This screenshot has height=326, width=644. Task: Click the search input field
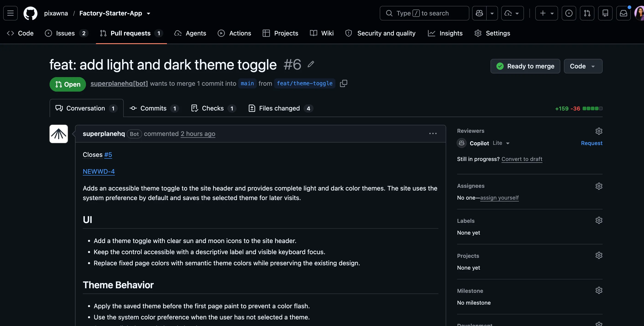[x=424, y=13]
